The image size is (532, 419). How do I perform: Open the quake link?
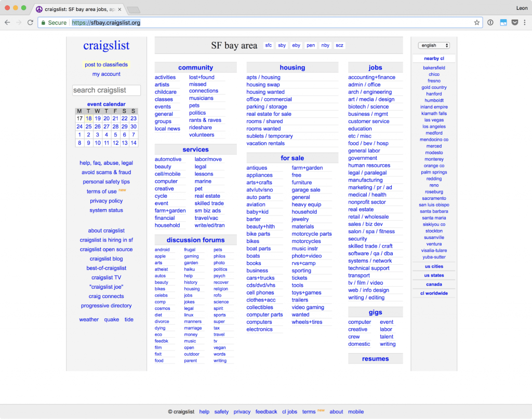pos(112,319)
